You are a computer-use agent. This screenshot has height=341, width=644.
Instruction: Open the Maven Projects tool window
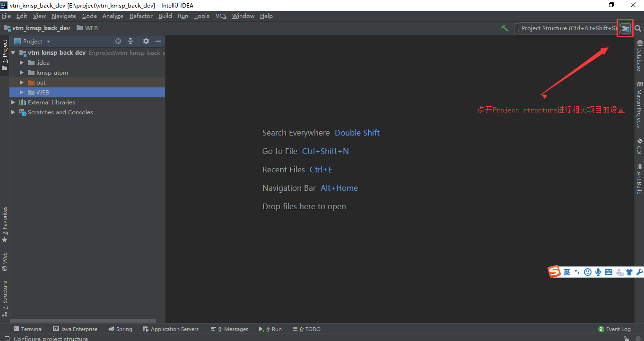[x=639, y=105]
